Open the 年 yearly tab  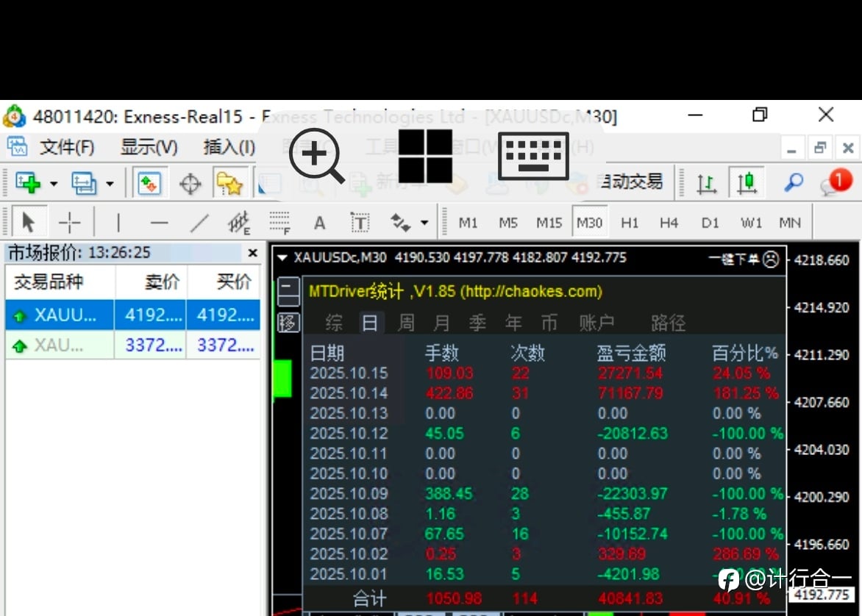(x=513, y=323)
